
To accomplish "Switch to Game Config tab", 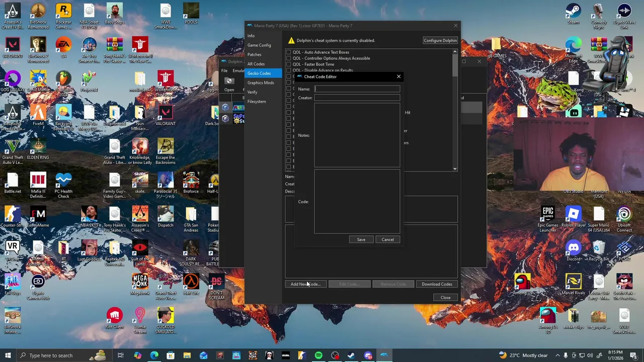I will (x=259, y=45).
